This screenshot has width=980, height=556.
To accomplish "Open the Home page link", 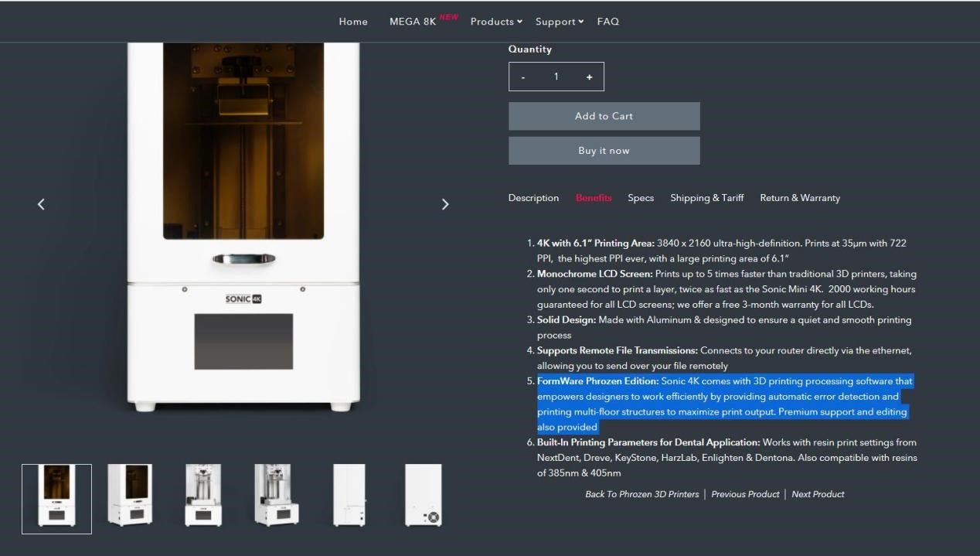I will (353, 22).
